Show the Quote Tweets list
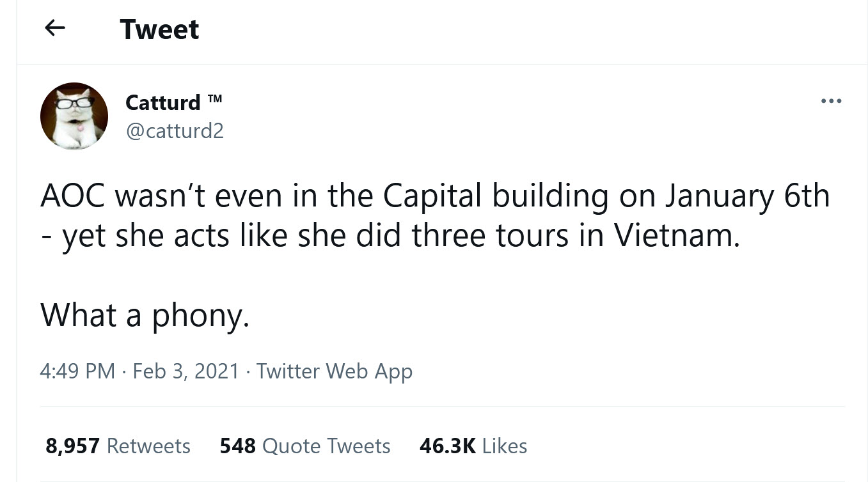 coord(326,446)
